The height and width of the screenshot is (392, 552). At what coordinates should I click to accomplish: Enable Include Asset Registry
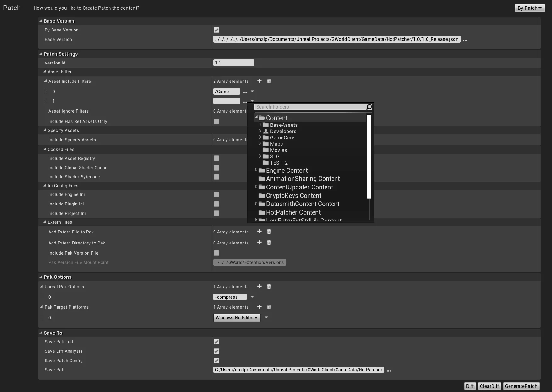(x=216, y=158)
